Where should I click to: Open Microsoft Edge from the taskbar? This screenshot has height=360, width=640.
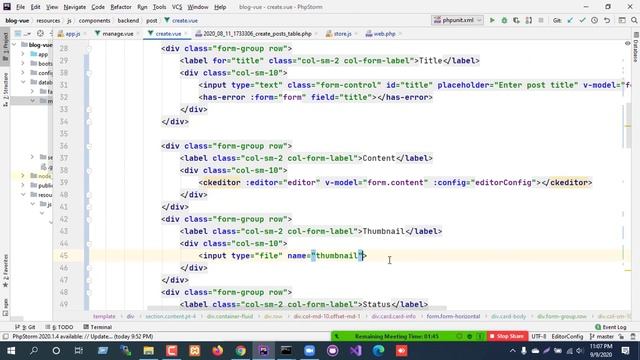click(378, 351)
